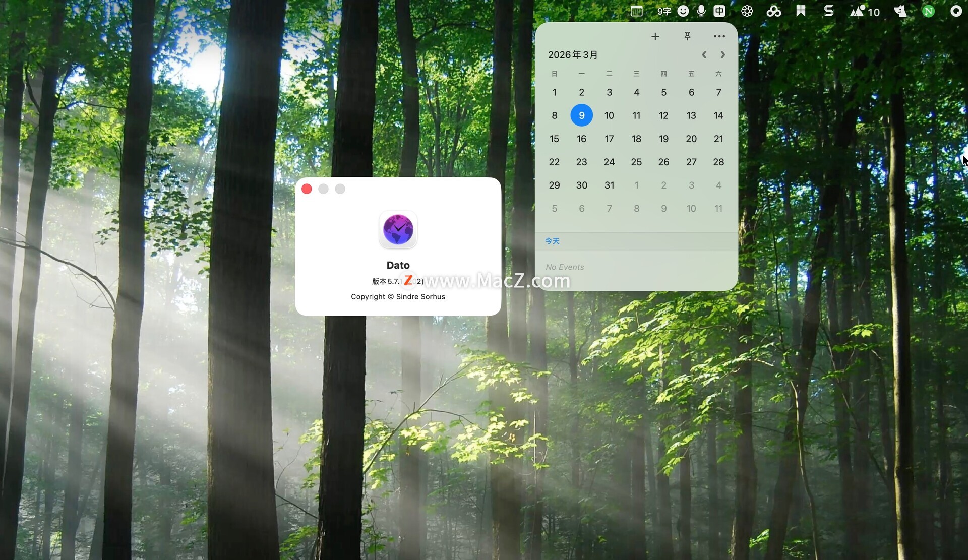
Task: Add a new event with plus icon
Action: click(x=655, y=36)
